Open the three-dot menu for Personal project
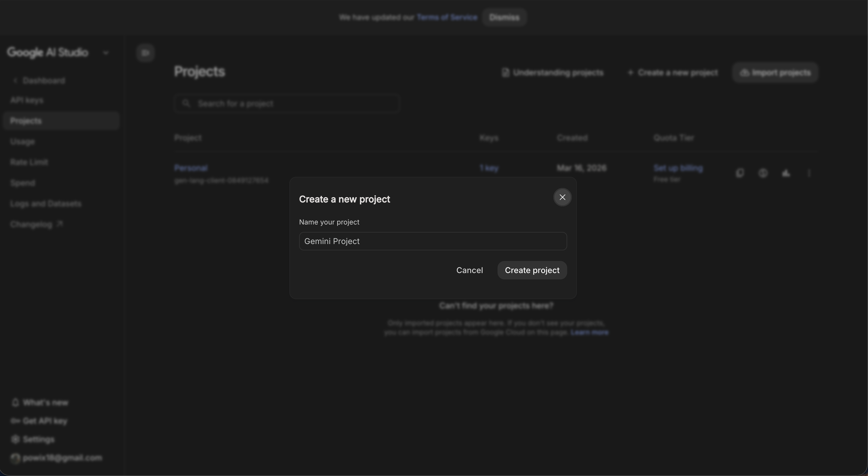This screenshot has width=868, height=476. tap(809, 173)
